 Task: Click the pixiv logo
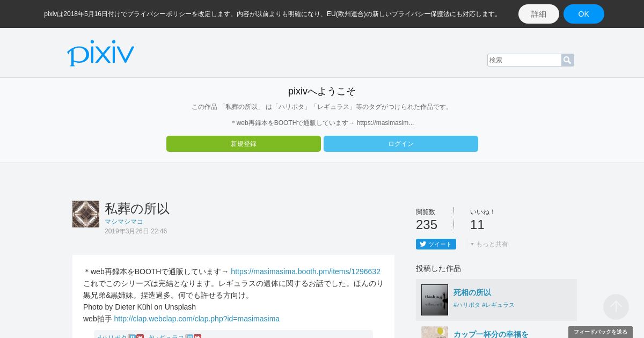pos(100,53)
